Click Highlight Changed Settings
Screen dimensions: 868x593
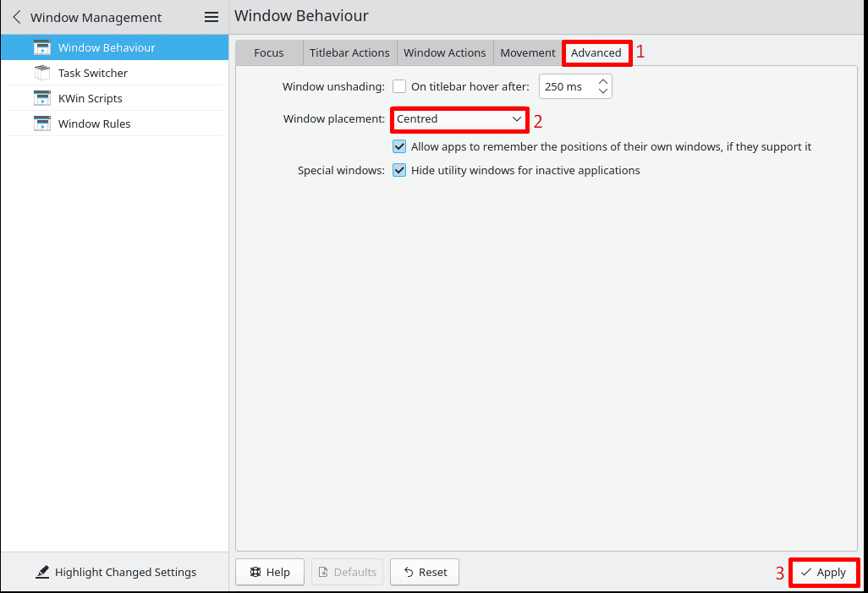(x=115, y=572)
